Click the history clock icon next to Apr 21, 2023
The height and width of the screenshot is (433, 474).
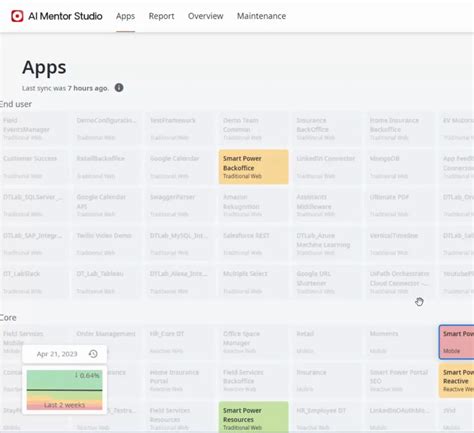tap(93, 354)
